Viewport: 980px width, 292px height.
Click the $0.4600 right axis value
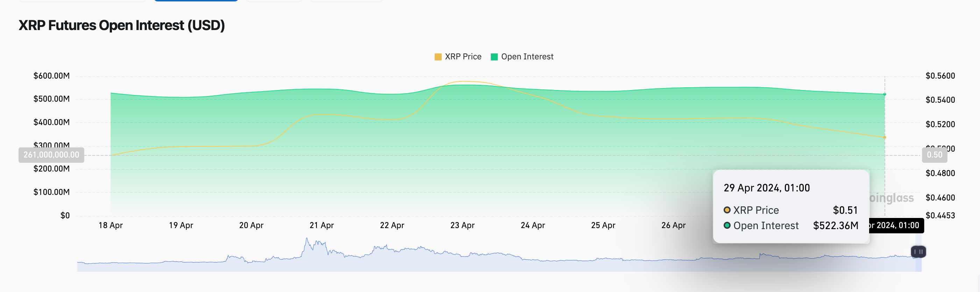(940, 197)
